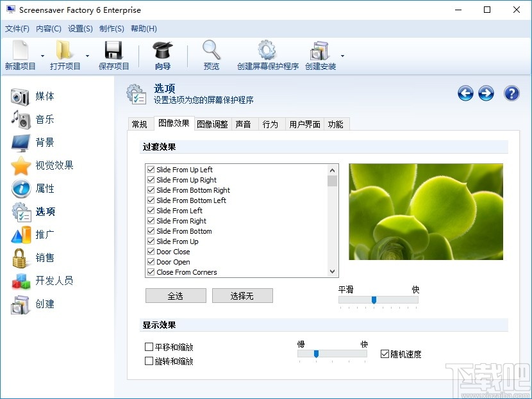Image resolution: width=532 pixels, height=399 pixels.
Task: Click the 平滑 to 快 transition slider handle
Action: click(374, 300)
